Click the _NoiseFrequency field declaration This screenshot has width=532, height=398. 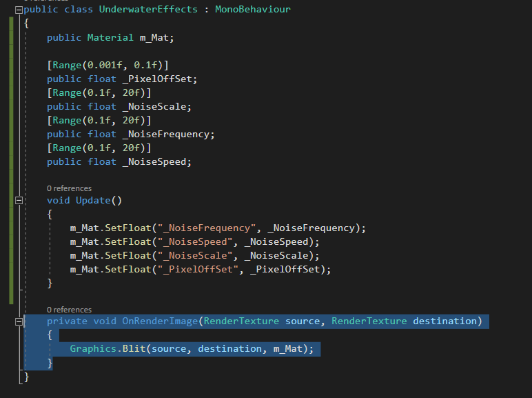pos(131,134)
